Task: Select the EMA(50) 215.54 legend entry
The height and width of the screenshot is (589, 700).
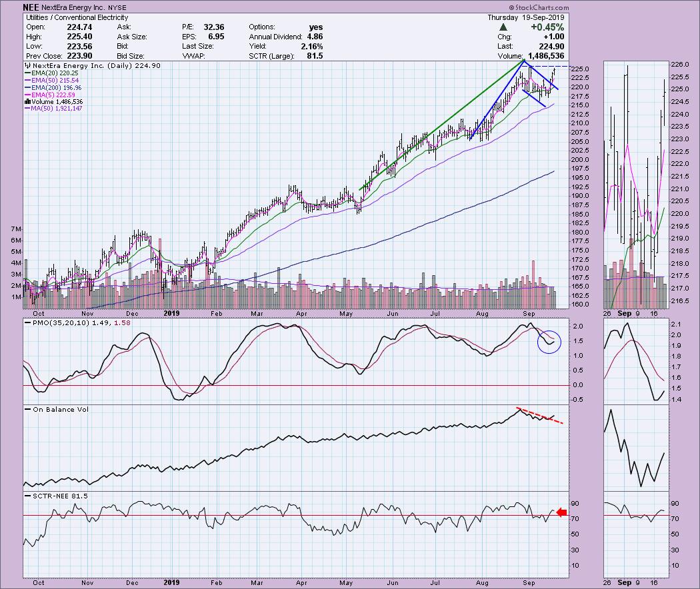Action: tap(55, 81)
